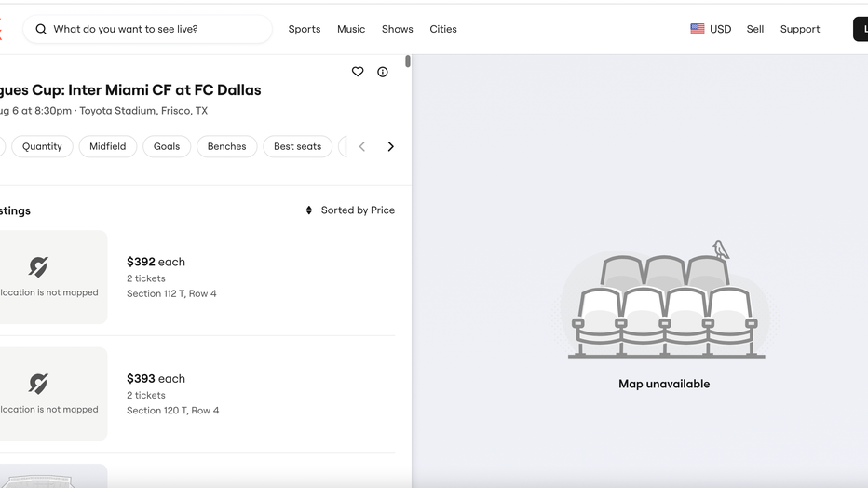Open the USD currency selector

(x=711, y=29)
